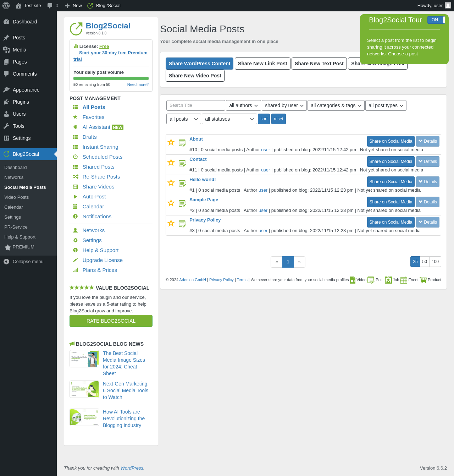Screen dimensions: 454x476
Task: Expand Details for the About post
Action: pyautogui.click(x=428, y=141)
